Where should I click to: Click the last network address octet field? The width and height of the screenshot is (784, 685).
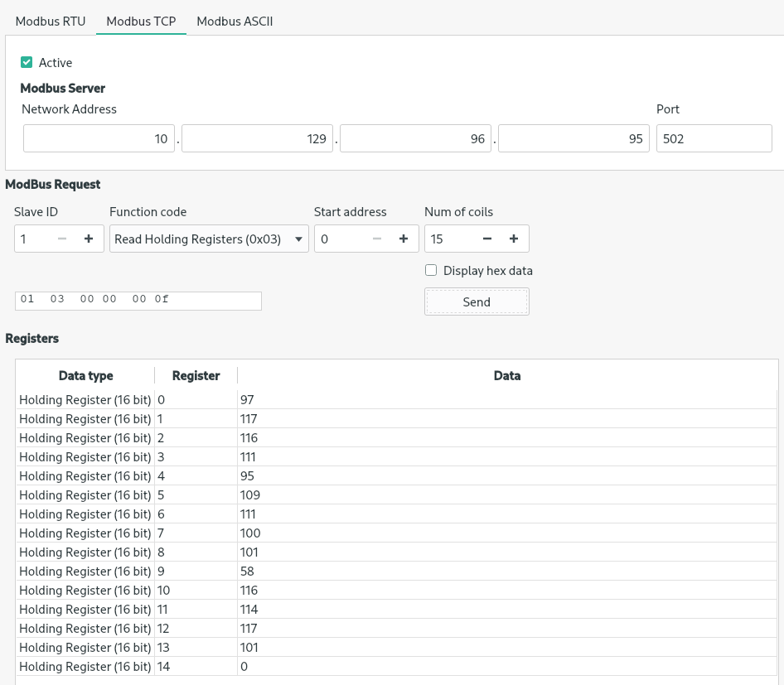tap(573, 139)
